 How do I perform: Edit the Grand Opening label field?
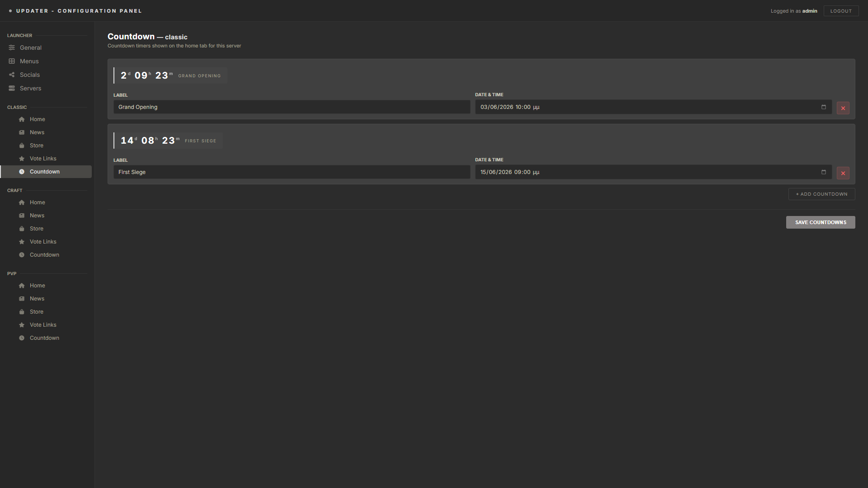tap(292, 107)
